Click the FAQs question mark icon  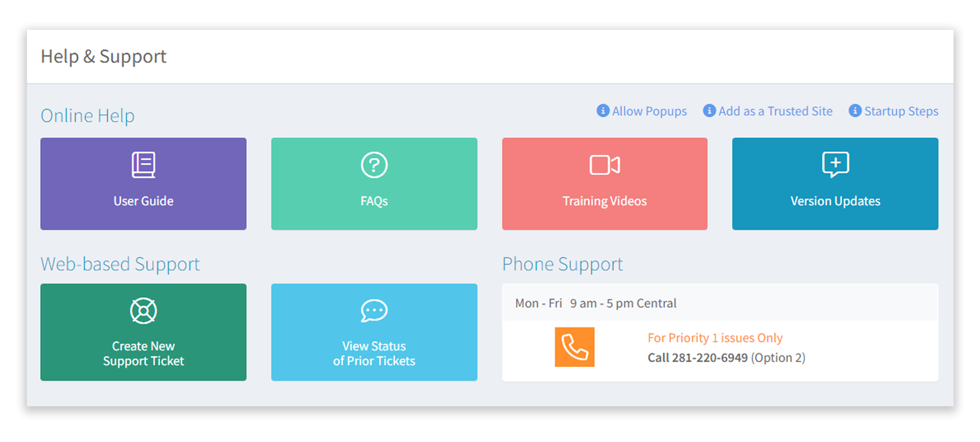pyautogui.click(x=374, y=165)
